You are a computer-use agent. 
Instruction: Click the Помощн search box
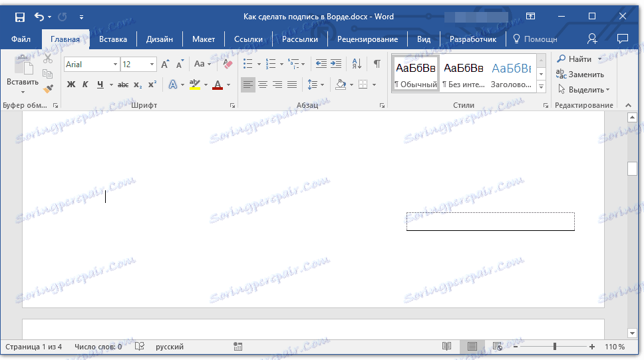coord(535,39)
